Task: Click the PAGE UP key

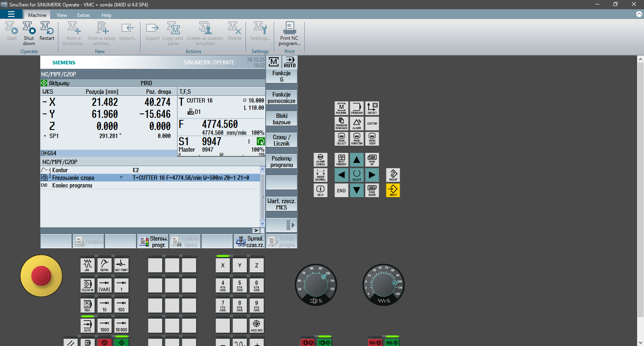Action: point(372,160)
